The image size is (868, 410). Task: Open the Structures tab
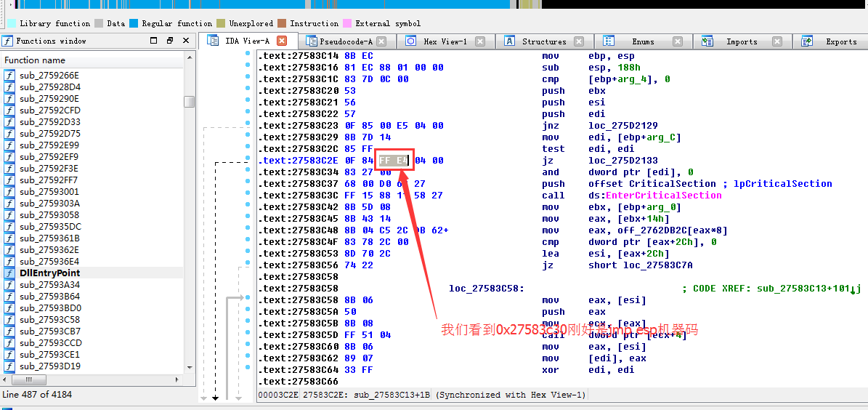[x=543, y=41]
